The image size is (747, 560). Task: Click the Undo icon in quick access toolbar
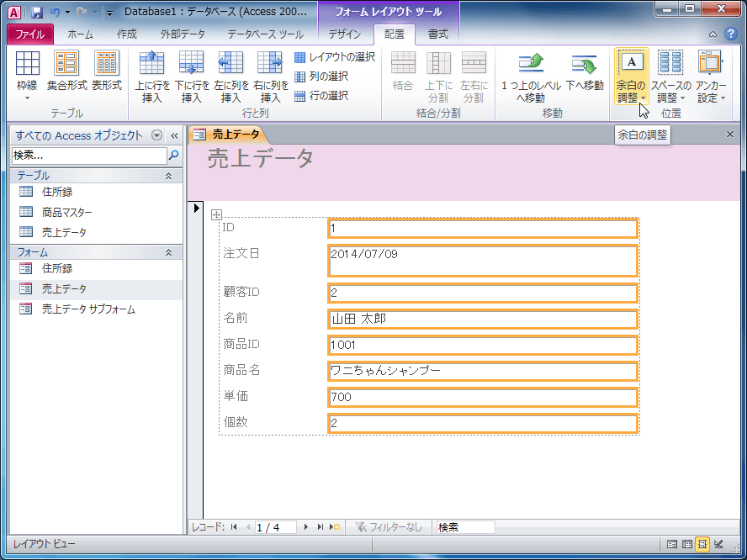(55, 12)
